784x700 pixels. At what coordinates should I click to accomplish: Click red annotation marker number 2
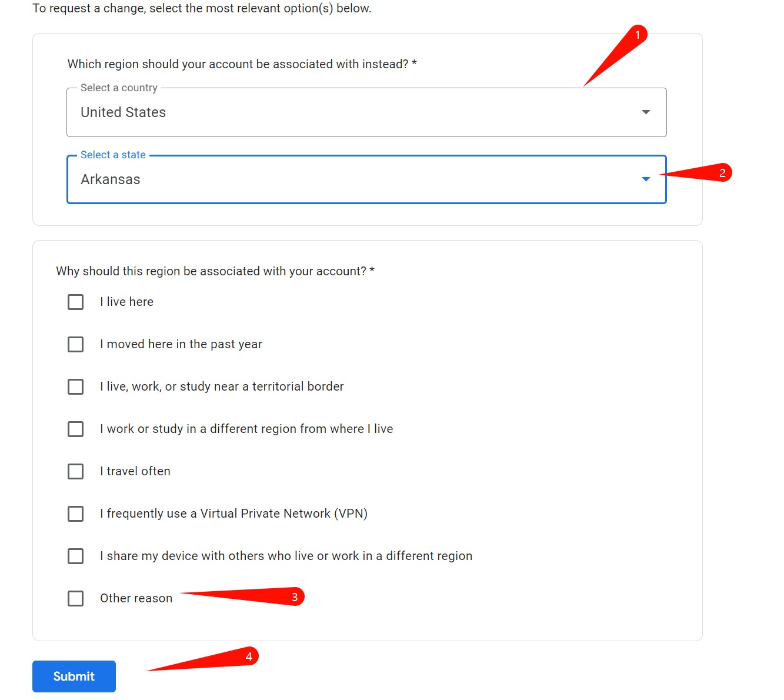722,173
